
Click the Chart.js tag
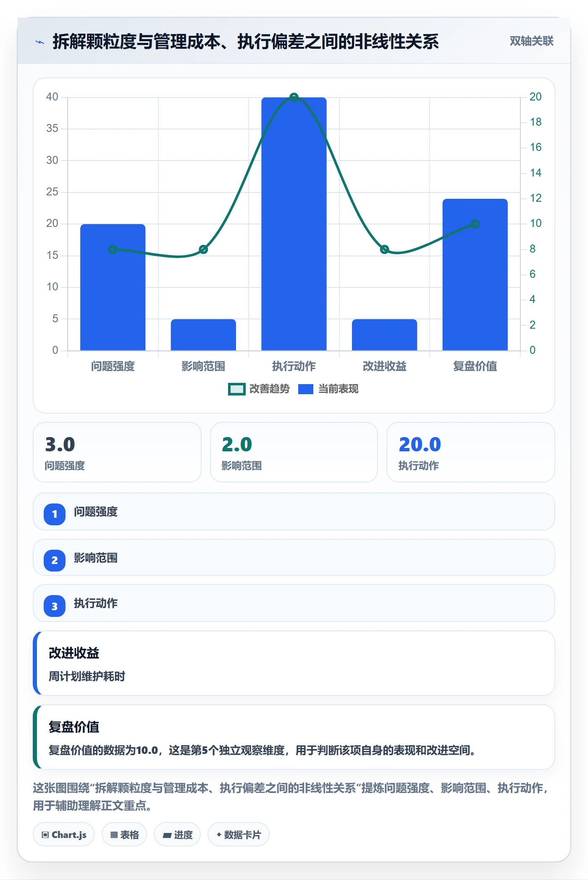(x=64, y=835)
